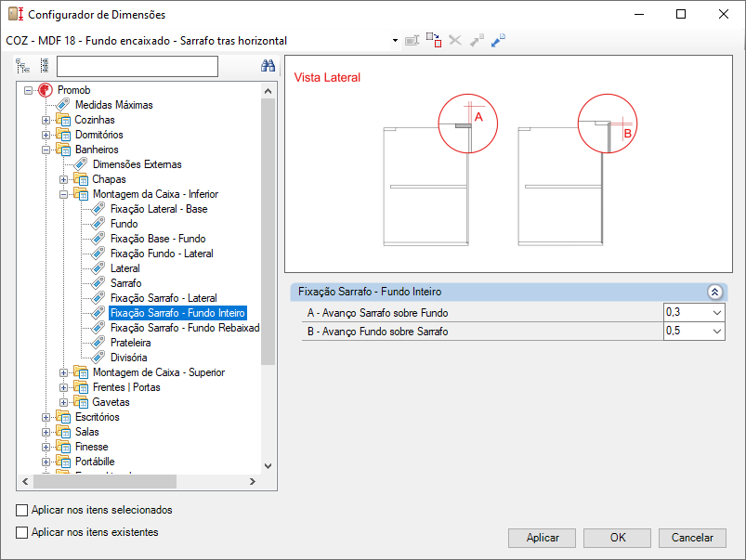
Task: Click the tree horizontal scroll left arrow
Action: (x=25, y=481)
